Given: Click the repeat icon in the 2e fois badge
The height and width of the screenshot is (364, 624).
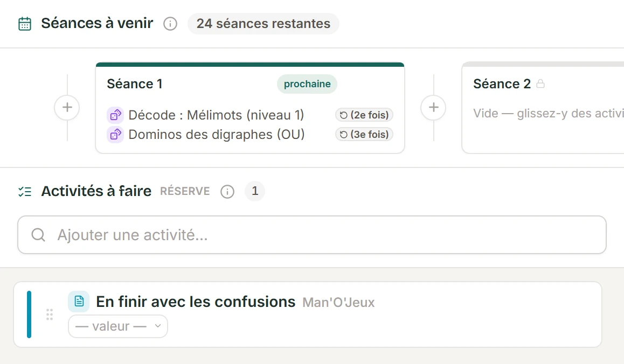Looking at the screenshot, I should 343,115.
